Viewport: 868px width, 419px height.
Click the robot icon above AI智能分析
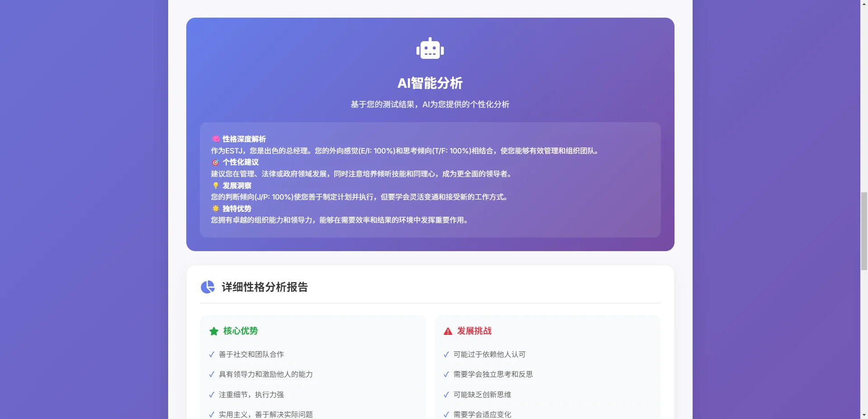point(430,48)
